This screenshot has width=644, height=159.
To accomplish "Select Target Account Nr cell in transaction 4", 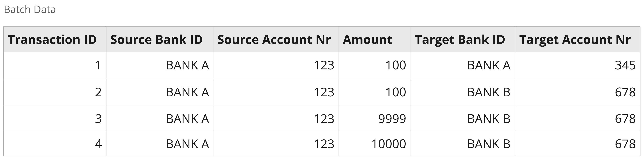I will pyautogui.click(x=625, y=144).
